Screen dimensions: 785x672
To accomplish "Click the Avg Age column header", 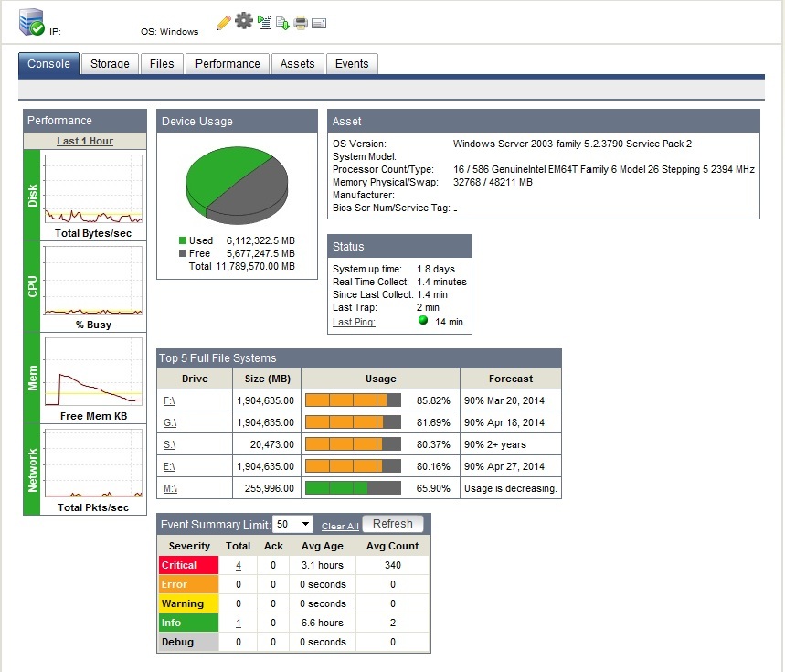I will 323,546.
